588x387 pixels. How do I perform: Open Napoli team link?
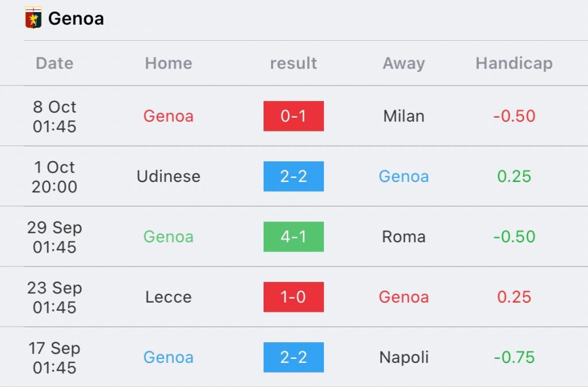click(x=404, y=357)
